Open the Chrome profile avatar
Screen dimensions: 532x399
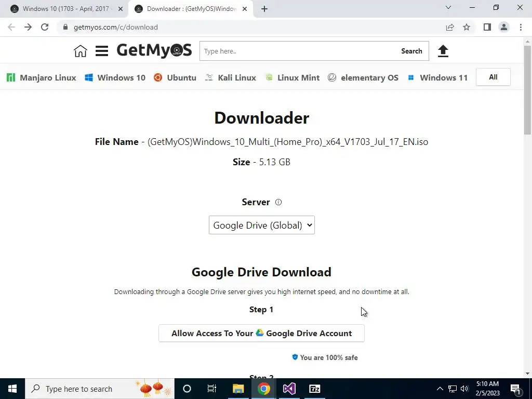pos(504,27)
